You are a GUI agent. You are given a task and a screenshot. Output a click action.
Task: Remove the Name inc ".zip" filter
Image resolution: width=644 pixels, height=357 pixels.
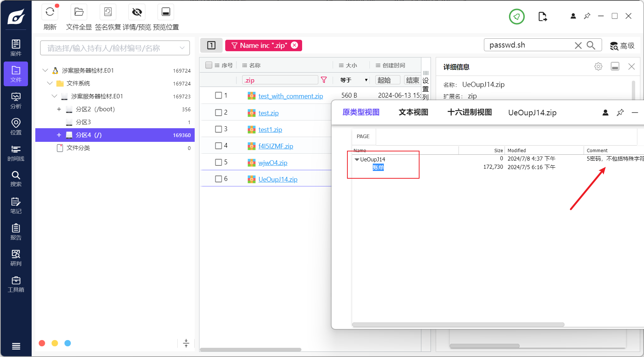tap(294, 45)
